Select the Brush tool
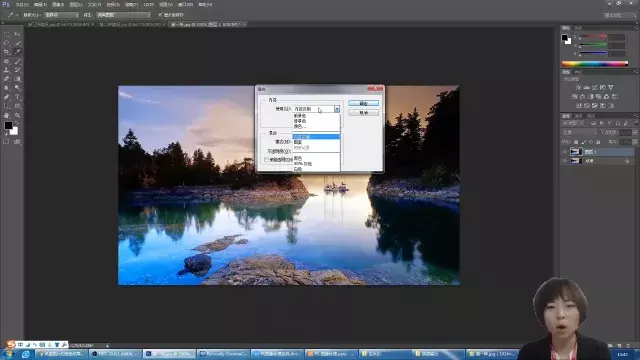This screenshot has width=640, height=360. pyautogui.click(x=17, y=61)
